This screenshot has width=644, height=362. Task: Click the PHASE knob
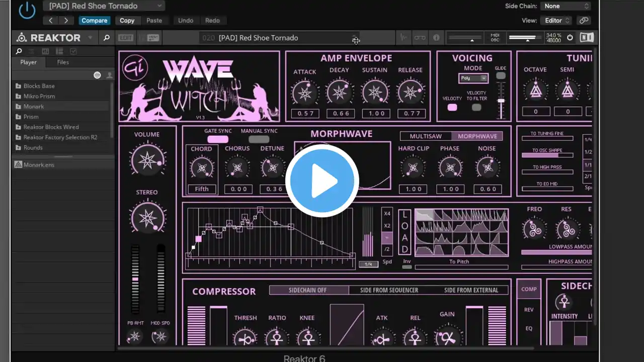tap(450, 167)
